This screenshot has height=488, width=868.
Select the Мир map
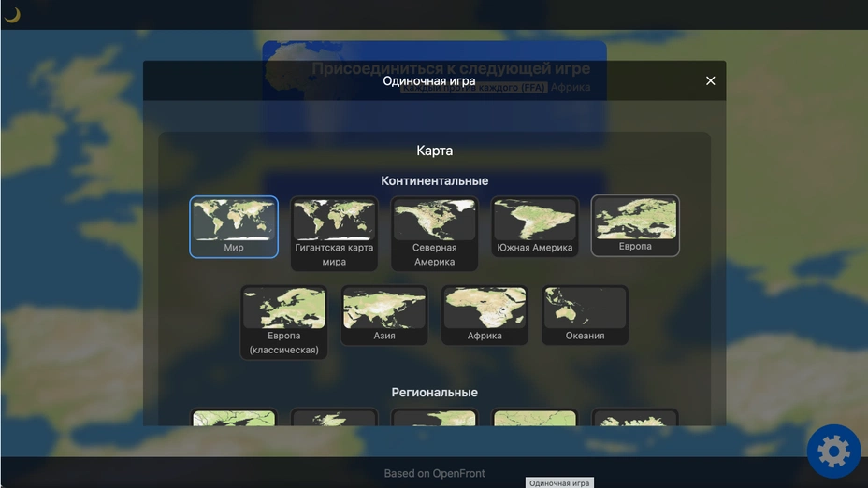[234, 226]
